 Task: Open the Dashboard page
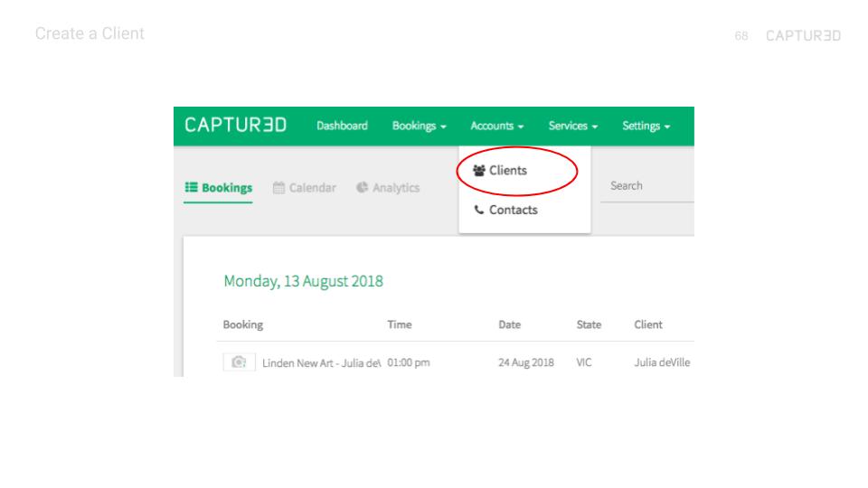pos(342,126)
